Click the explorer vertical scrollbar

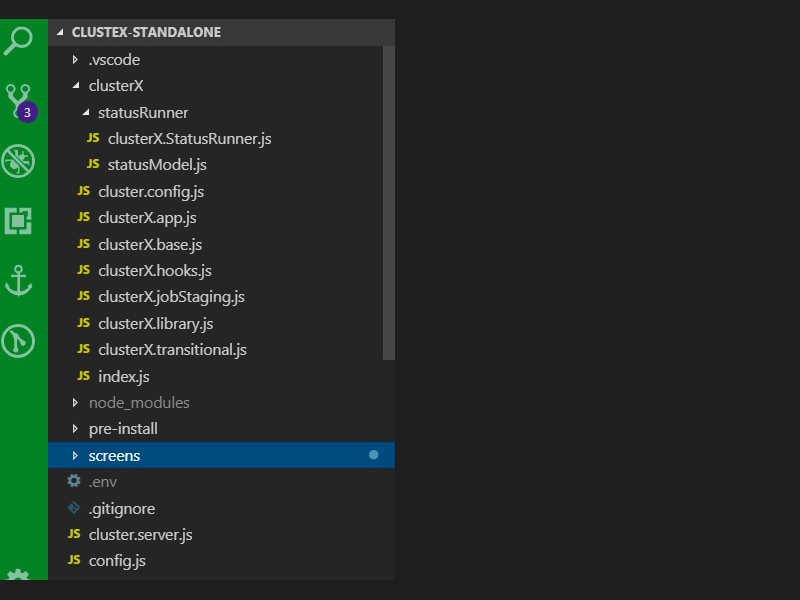point(389,200)
